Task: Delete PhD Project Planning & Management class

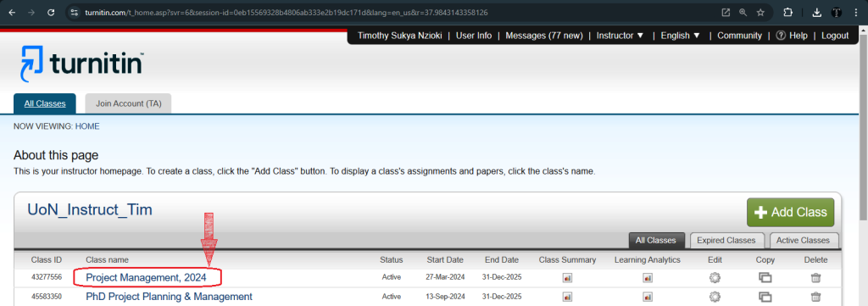Action: pos(815,297)
